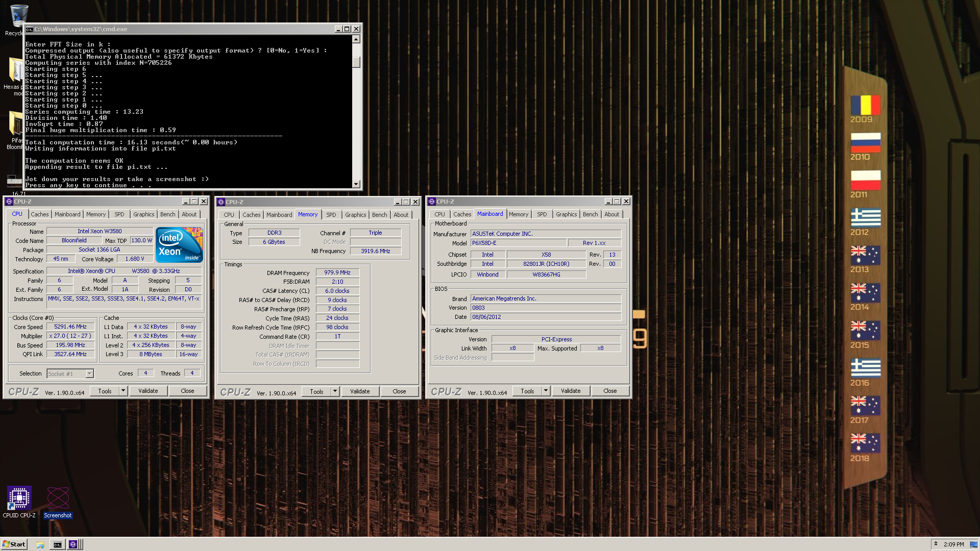Click the Bus Speed value 195.98 MHz

70,345
